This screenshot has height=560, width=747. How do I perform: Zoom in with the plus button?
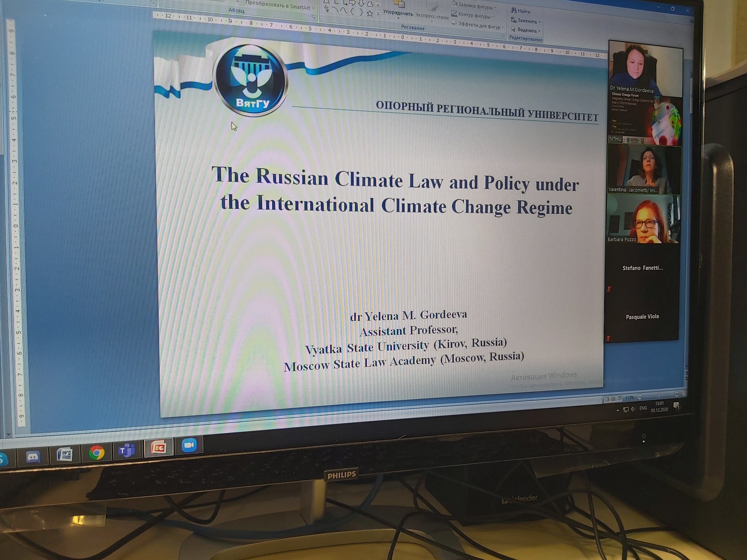[676, 394]
